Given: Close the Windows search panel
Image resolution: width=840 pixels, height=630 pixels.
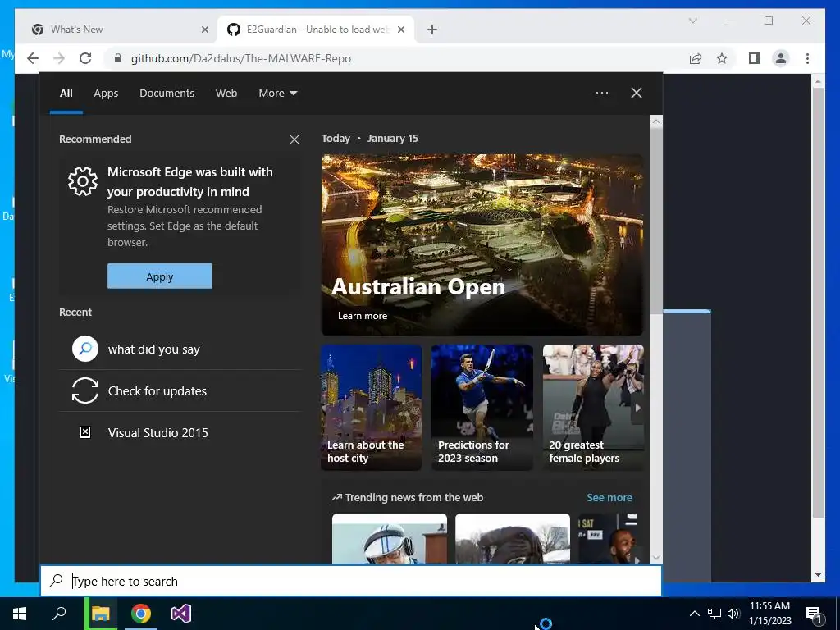Looking at the screenshot, I should coord(637,93).
